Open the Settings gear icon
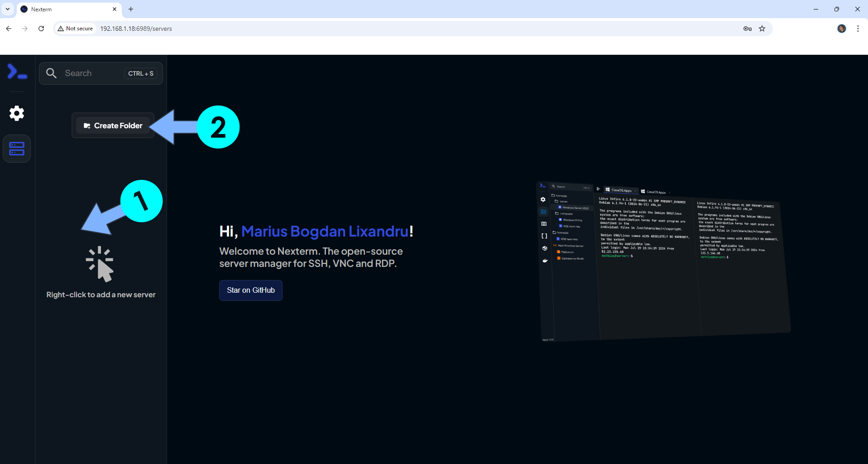Viewport: 868px width, 464px height. tap(17, 113)
